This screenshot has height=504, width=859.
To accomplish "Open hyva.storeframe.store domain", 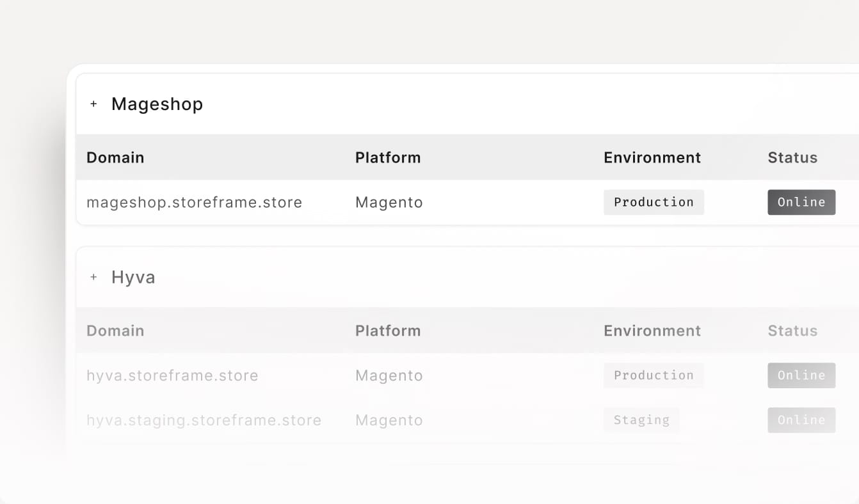I will pyautogui.click(x=172, y=375).
